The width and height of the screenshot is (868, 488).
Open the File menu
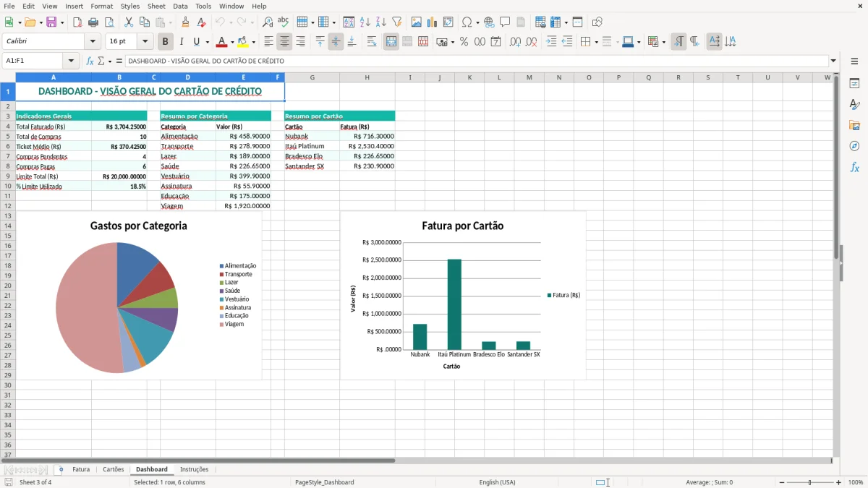click(9, 6)
